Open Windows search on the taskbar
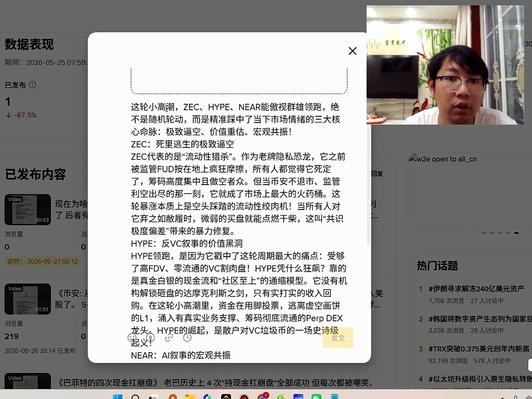The width and height of the screenshot is (532, 399). click(x=135, y=397)
